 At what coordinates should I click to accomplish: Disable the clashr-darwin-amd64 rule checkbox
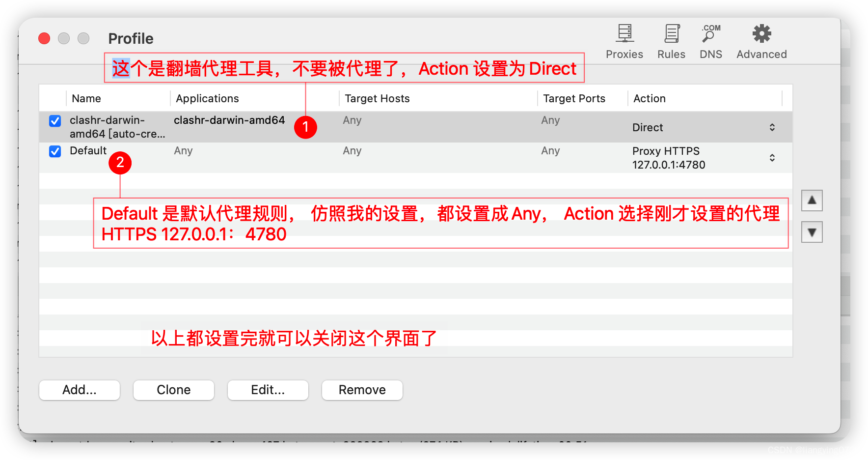[x=54, y=121]
